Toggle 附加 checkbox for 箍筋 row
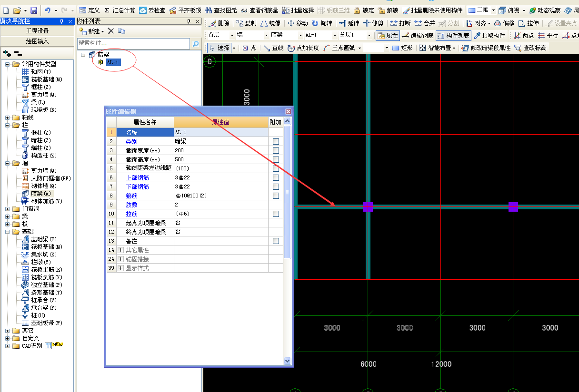Image resolution: width=579 pixels, height=392 pixels. [276, 196]
